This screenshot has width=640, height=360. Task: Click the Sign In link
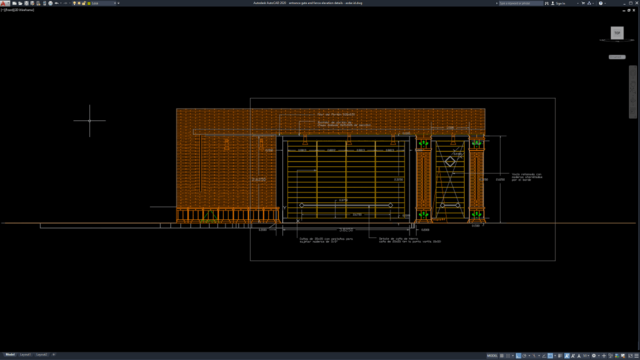[561, 3]
